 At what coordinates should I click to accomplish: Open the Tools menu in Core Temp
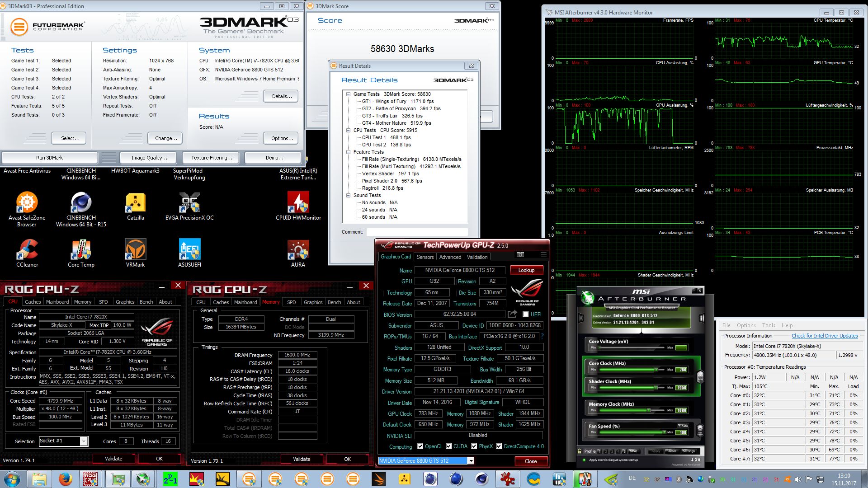click(x=769, y=325)
